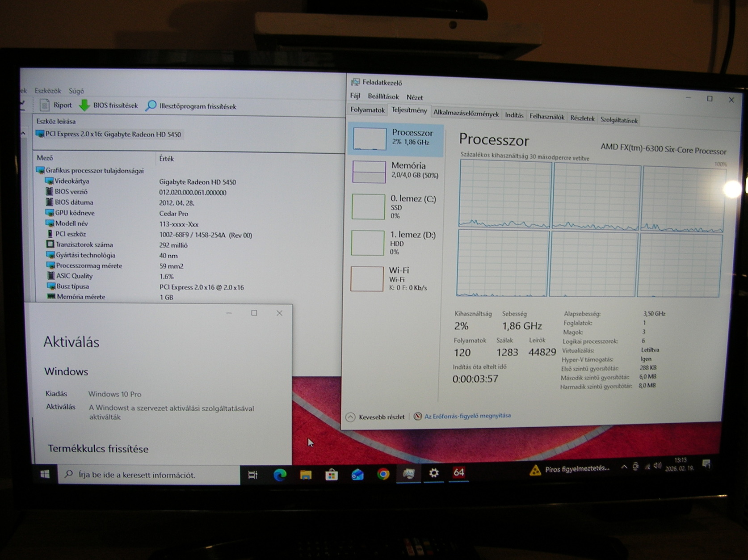748x560 pixels.
Task: Open the Windows Start menu
Action: (x=45, y=474)
